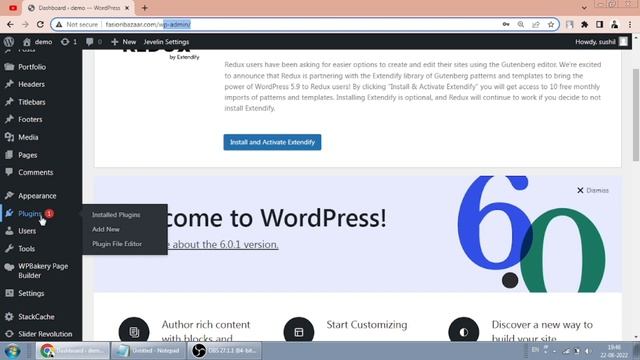Switch to OBS in the taskbar
This screenshot has width=640, height=360.
coord(224,351)
